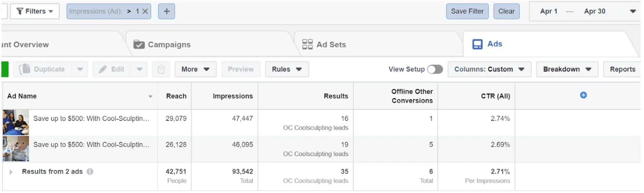Open the Duplicate options arrow
Screen dimensions: 644x193
[x=80, y=69]
